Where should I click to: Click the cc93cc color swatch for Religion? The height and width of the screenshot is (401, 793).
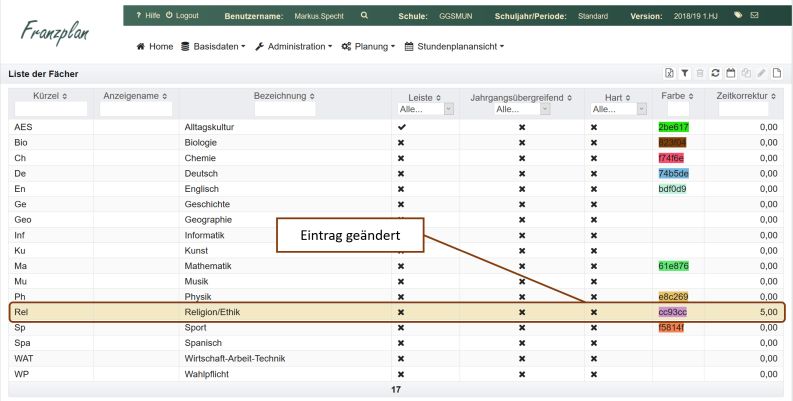[x=672, y=312]
